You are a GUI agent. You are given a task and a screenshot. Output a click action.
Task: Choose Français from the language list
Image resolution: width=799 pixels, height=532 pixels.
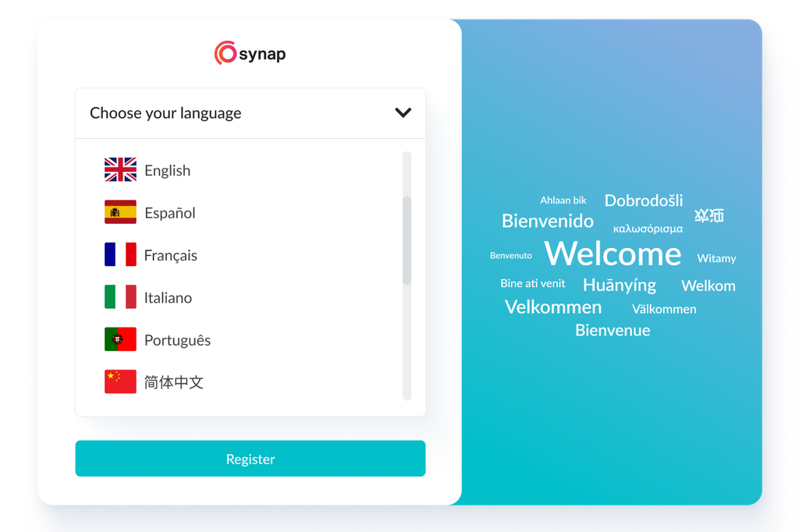click(170, 255)
